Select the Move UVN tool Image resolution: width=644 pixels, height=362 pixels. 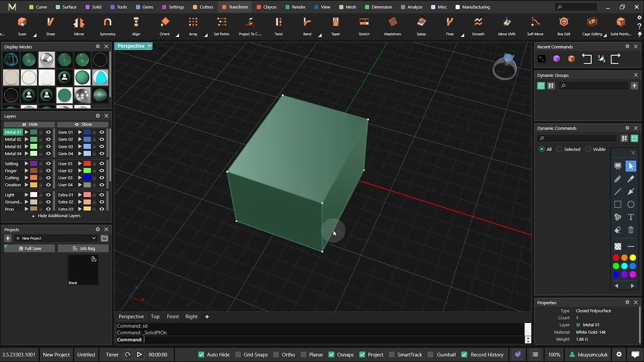pos(507,26)
